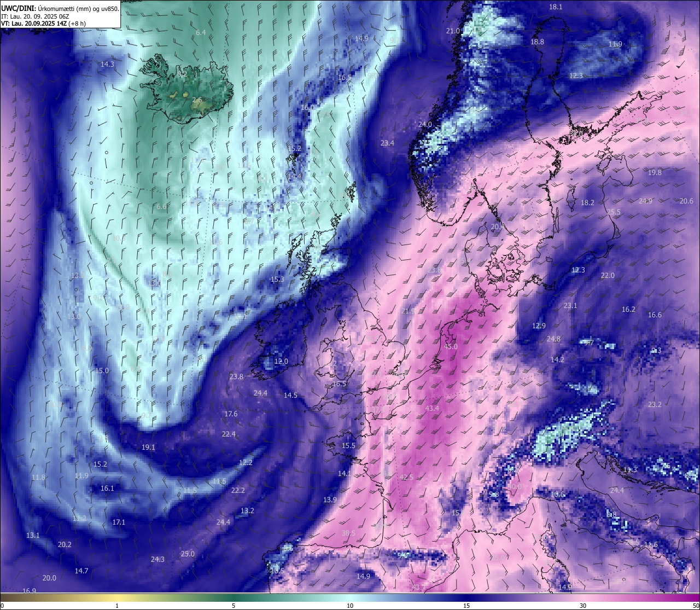Click the 12.9 map value

click(539, 326)
